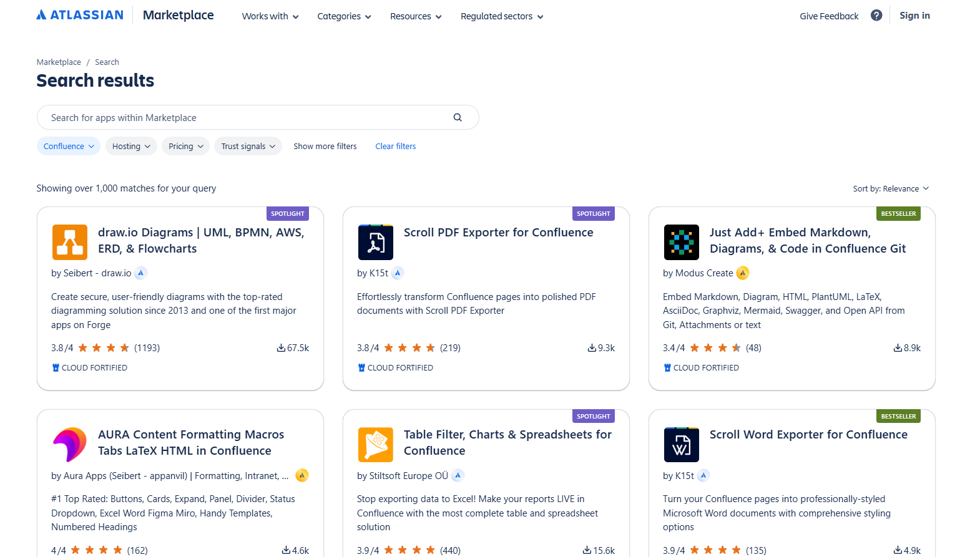Expand the Resources menu

pyautogui.click(x=416, y=16)
